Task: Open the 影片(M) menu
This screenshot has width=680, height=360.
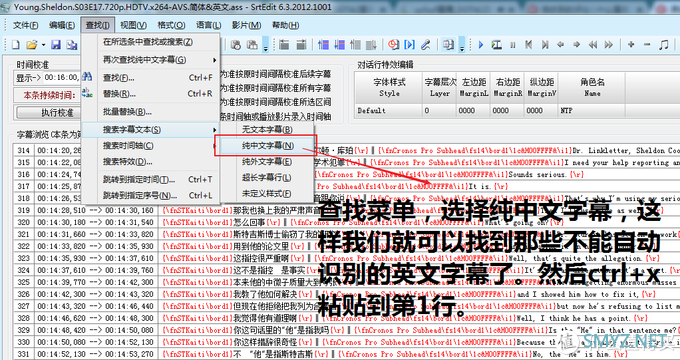Action: (x=246, y=25)
